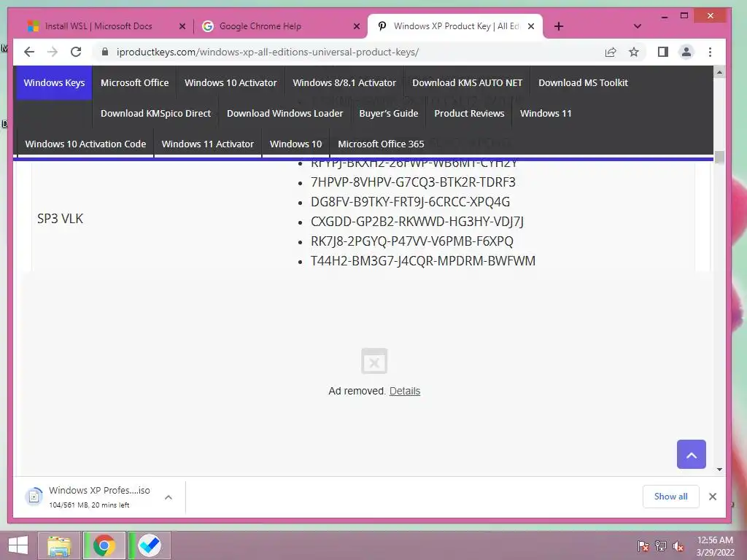Image resolution: width=747 pixels, height=560 pixels.
Task: Maximize the Chrome window
Action: coord(684,16)
